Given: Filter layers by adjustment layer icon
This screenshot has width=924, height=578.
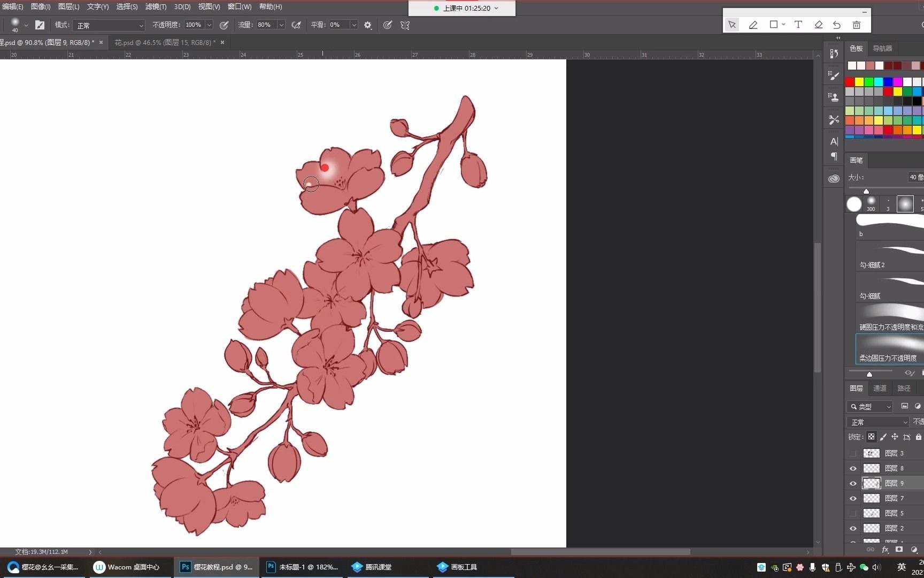Looking at the screenshot, I should click(918, 406).
